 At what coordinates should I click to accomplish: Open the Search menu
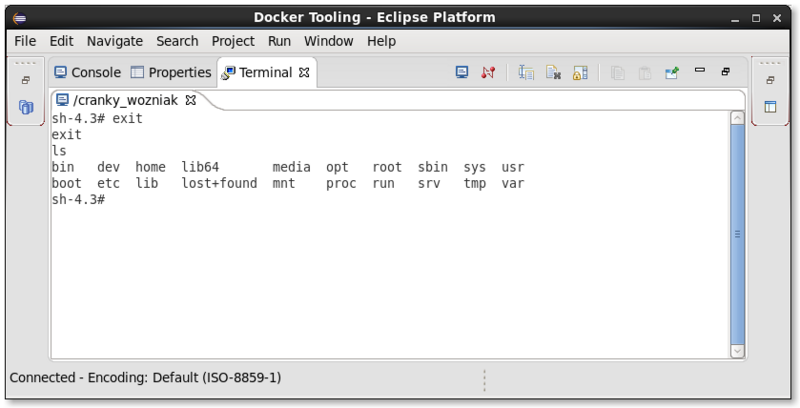tap(177, 41)
